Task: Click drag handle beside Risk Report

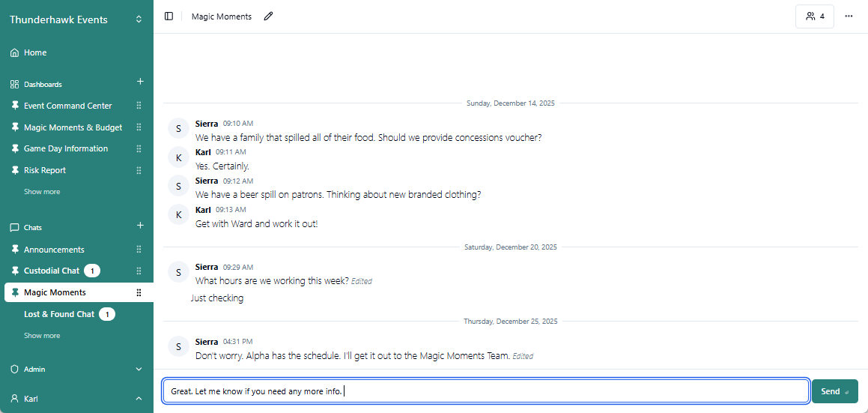Action: 139,170
